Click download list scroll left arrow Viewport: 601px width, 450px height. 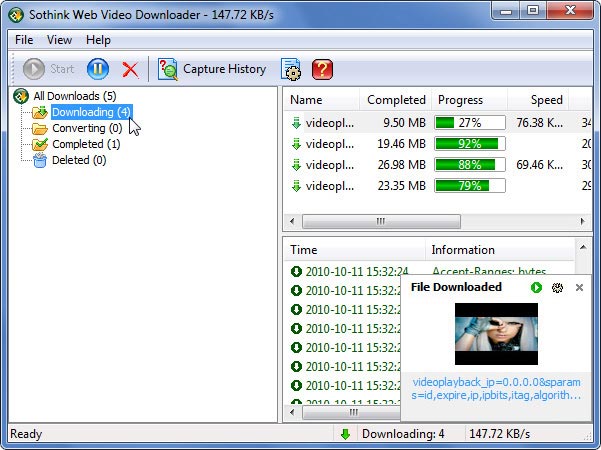pyautogui.click(x=292, y=221)
